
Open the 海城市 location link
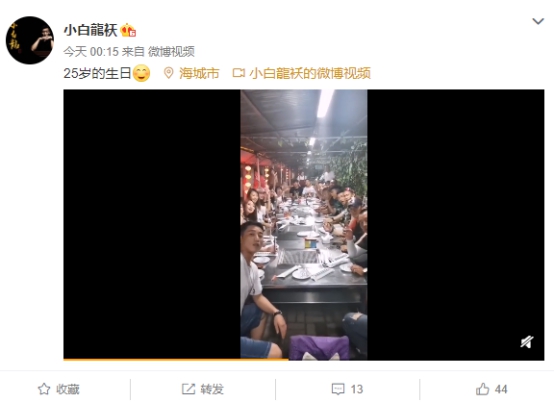pos(199,73)
